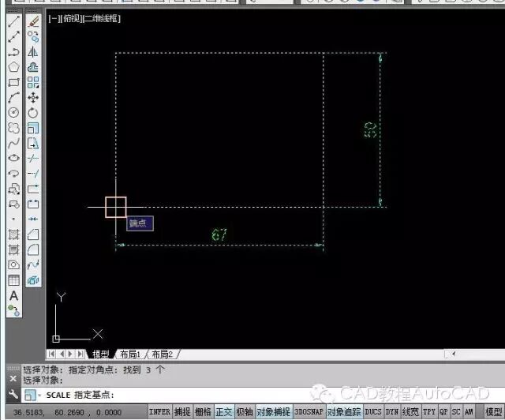Click the 模型 status bar button
Viewport: 505px width, 420px height.
coord(493,411)
